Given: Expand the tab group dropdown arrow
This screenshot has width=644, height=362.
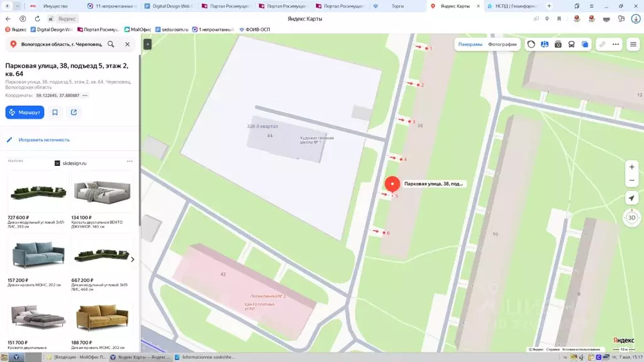Looking at the screenshot, I should [17, 6].
